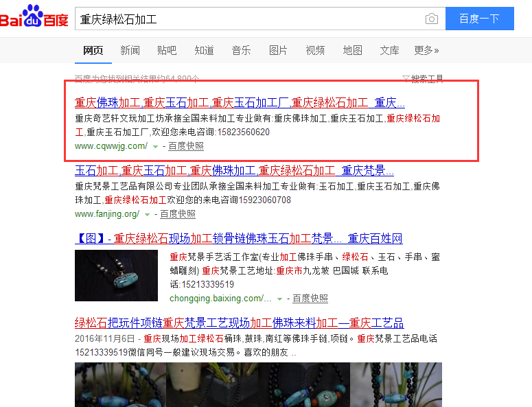This screenshot has width=532, height=407.
Task: Click the date text 2016年11月6日
Action: pyautogui.click(x=104, y=338)
